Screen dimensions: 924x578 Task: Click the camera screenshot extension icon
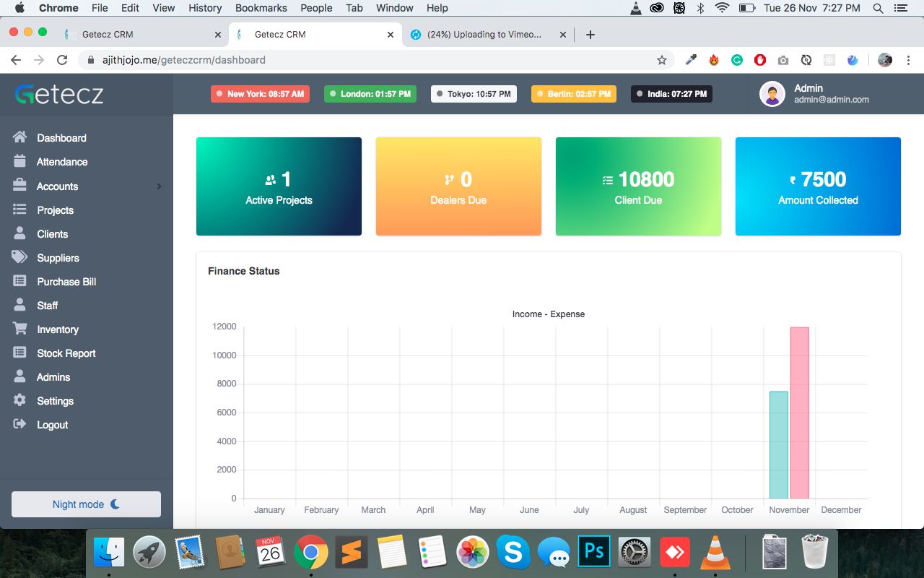tap(783, 60)
